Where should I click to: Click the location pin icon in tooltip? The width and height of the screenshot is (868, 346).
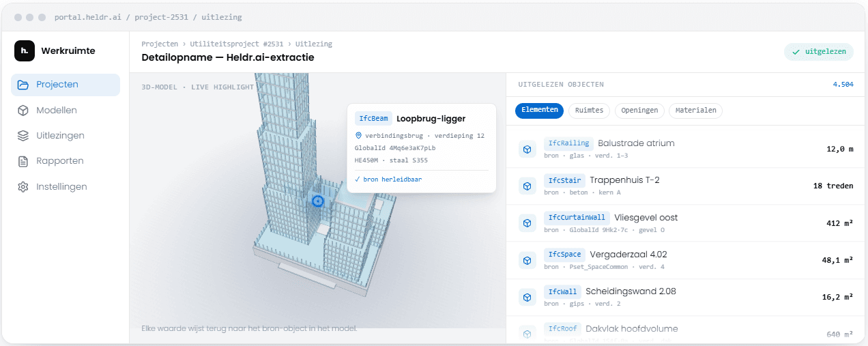pyautogui.click(x=359, y=136)
